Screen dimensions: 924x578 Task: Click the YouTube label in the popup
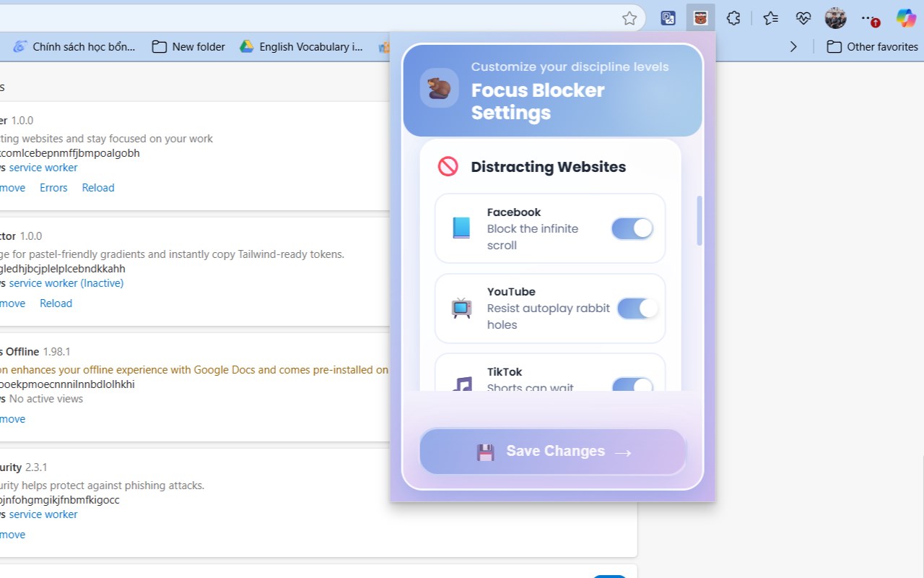511,292
